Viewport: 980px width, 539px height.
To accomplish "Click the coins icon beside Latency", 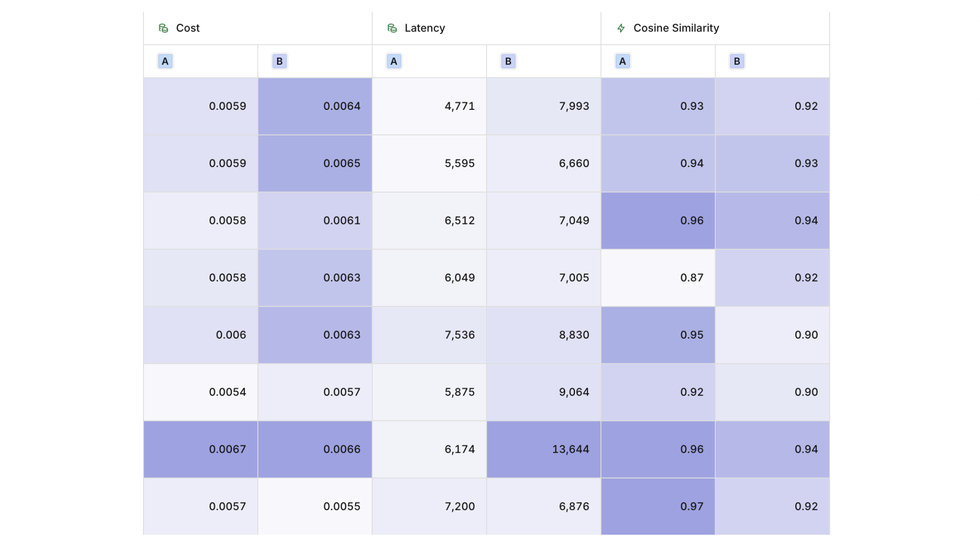I will 392,28.
